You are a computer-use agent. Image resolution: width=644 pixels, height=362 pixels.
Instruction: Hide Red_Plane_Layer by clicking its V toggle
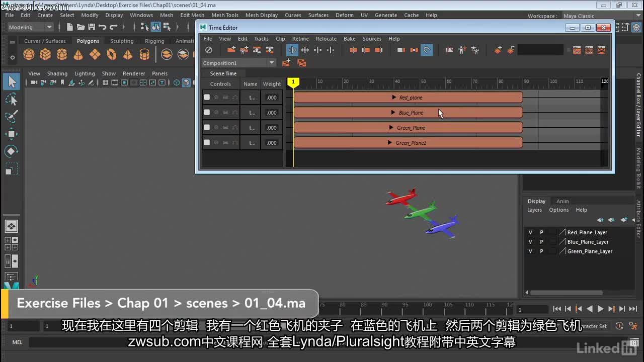530,232
